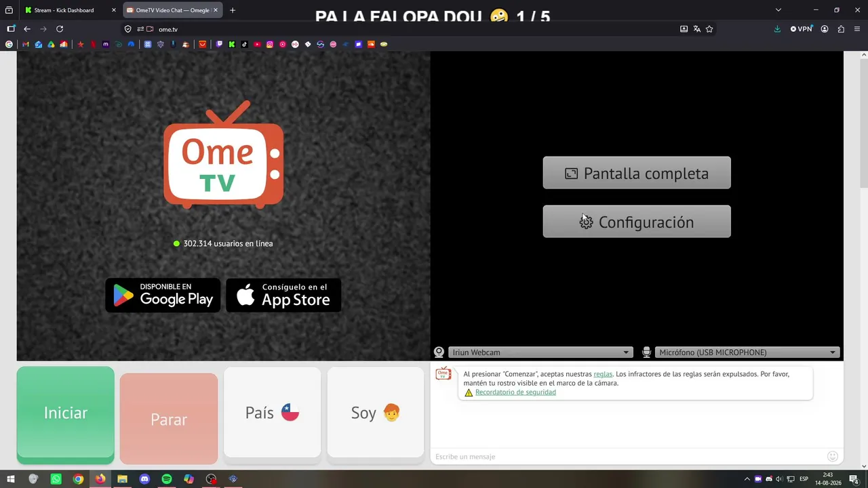Screen dimensions: 868x488
Task: Open the YouTube bookmark
Action: [257, 44]
